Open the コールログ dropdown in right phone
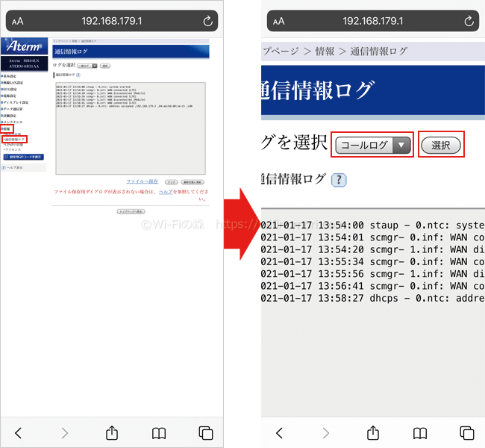 point(373,145)
